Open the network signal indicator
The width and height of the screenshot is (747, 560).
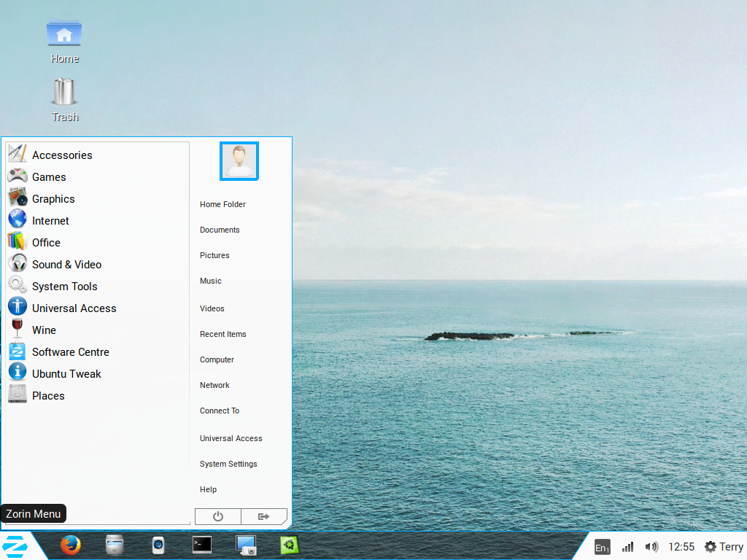tap(627, 547)
